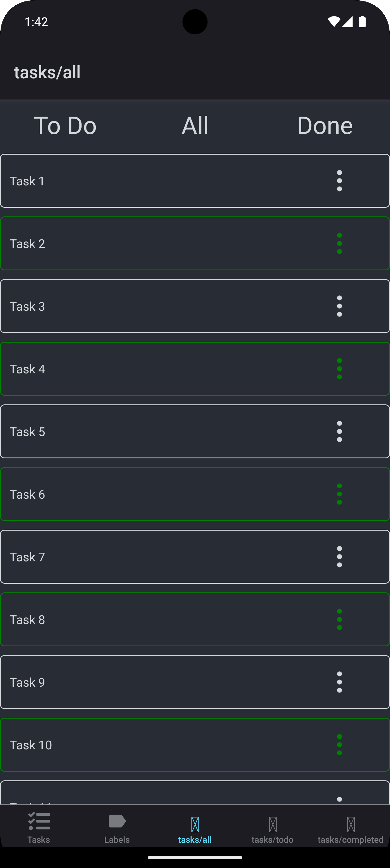
Task: Open the green three-dot menu for Task 2
Action: (339, 243)
